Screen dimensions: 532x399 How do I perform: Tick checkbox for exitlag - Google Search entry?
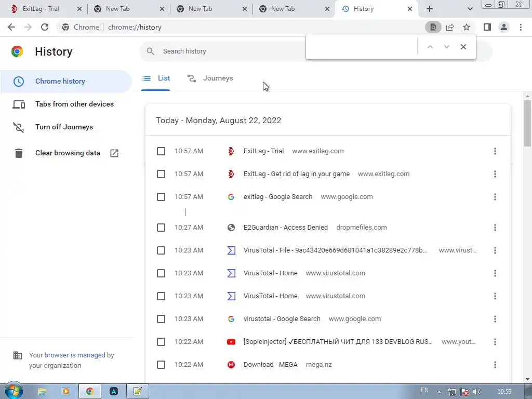161,197
